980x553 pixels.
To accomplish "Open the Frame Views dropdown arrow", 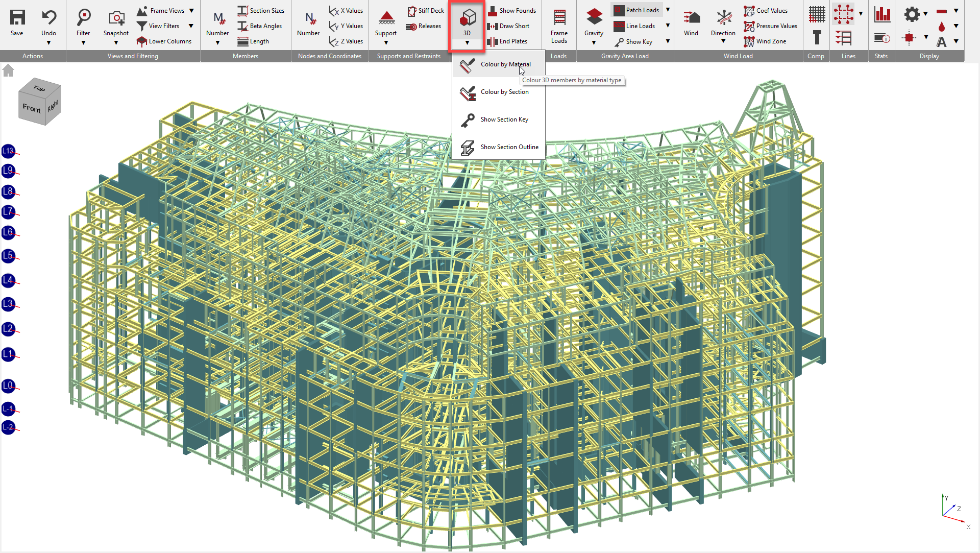I will [x=191, y=11].
